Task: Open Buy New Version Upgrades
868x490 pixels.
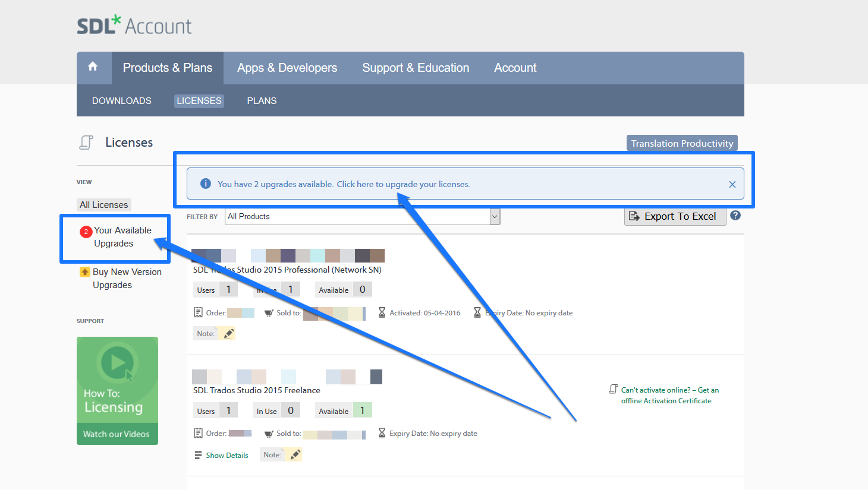Action: (127, 279)
